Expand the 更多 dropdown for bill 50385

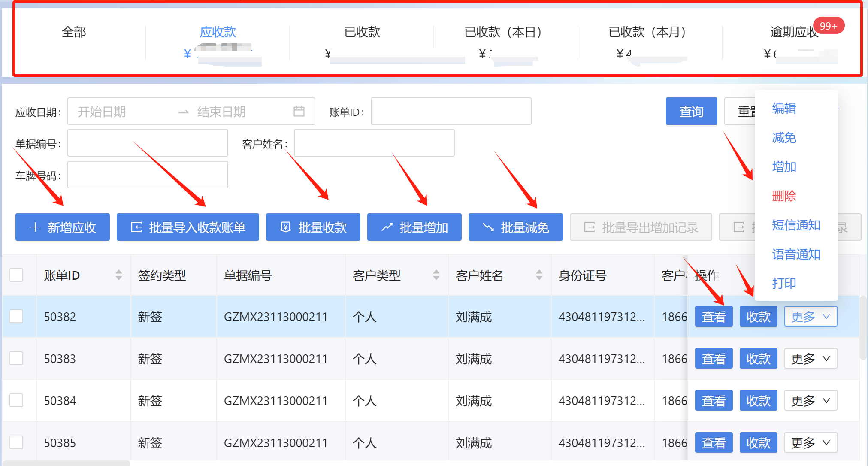coord(811,442)
